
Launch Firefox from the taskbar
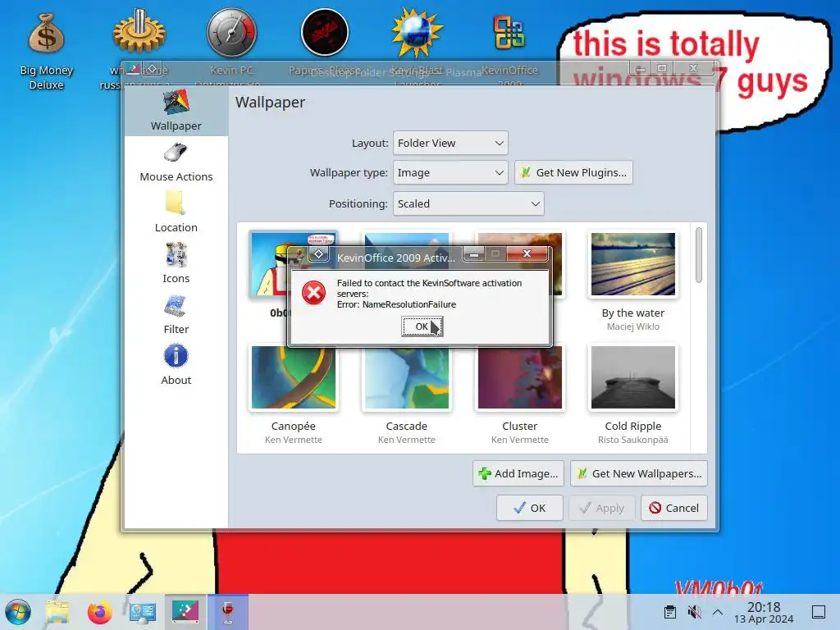click(x=99, y=612)
